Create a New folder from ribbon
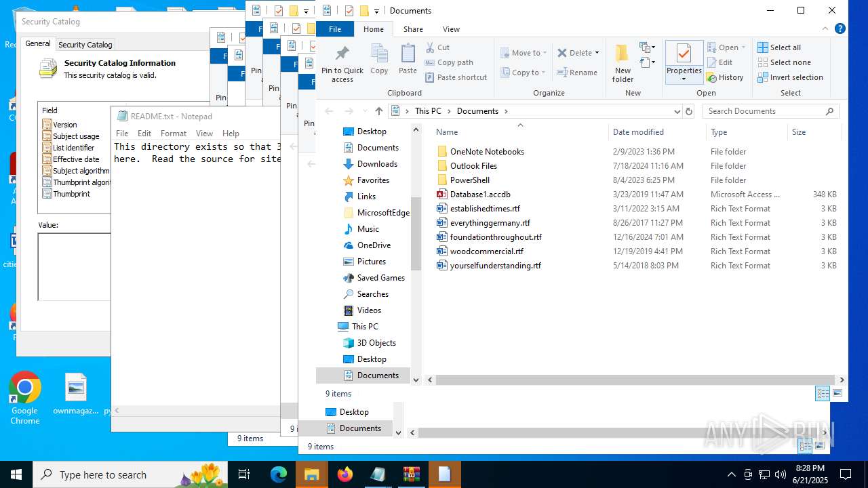The image size is (868, 488). coord(623,64)
